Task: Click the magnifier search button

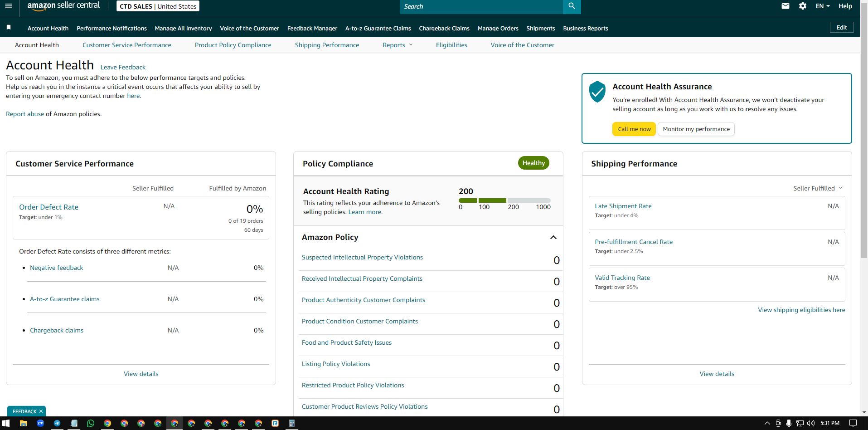Action: (x=572, y=6)
